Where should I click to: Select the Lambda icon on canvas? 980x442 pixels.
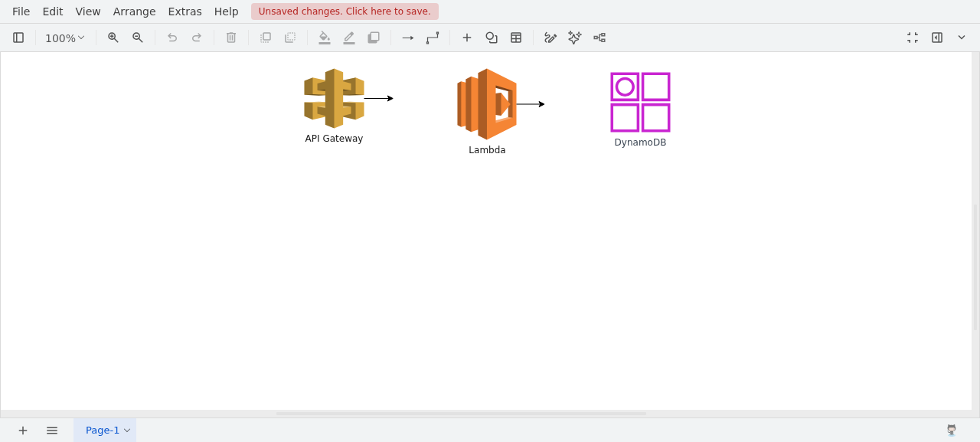(x=487, y=104)
